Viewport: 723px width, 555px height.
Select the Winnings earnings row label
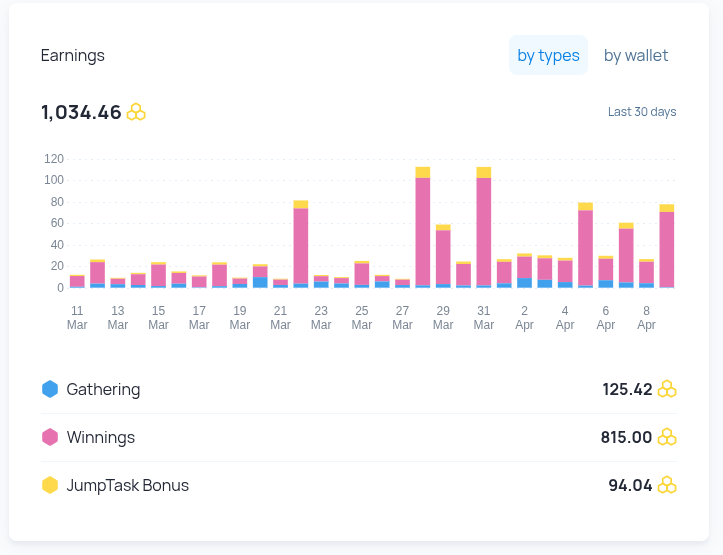pyautogui.click(x=100, y=437)
